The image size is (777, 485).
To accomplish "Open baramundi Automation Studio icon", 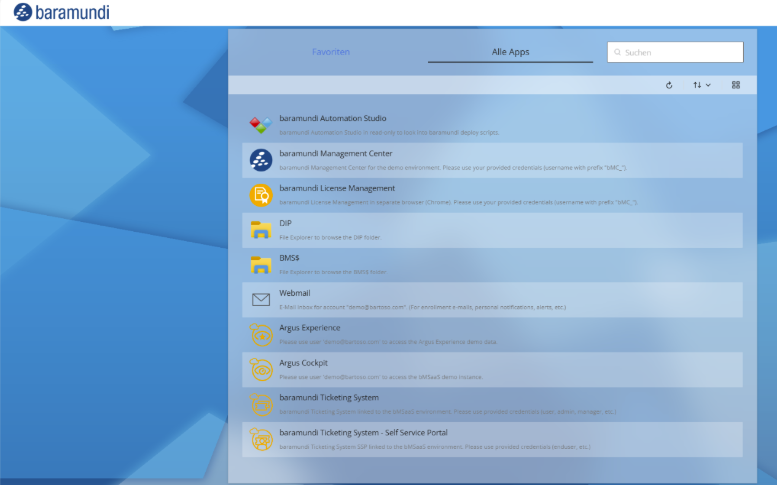I will pos(261,125).
